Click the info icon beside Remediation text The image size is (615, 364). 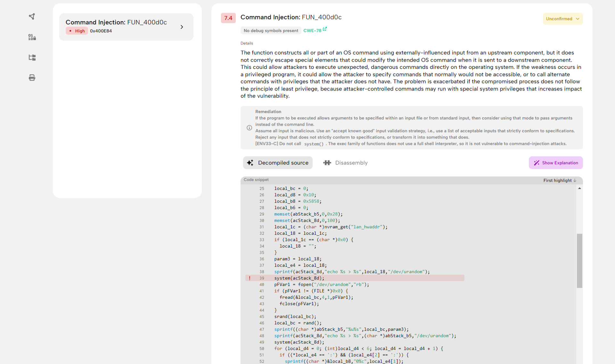249,128
